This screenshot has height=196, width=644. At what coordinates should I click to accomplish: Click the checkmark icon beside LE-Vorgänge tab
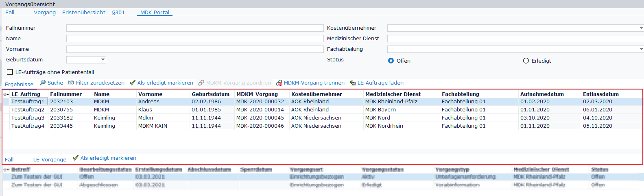(76, 158)
